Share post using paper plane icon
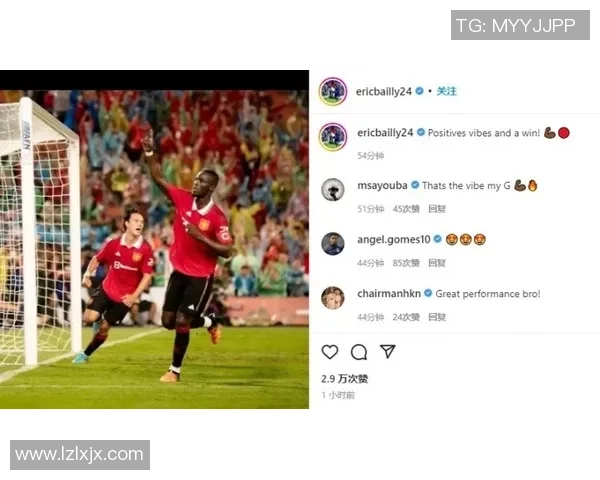Image resolution: width=600 pixels, height=480 pixels. [388, 351]
